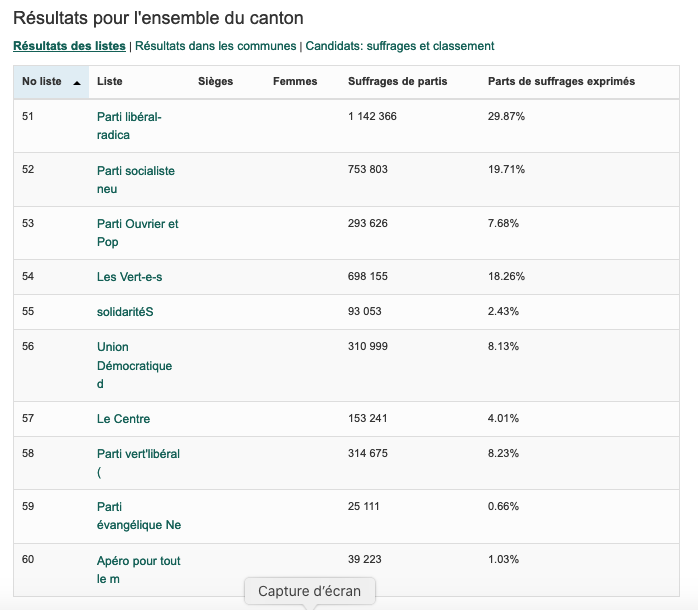Select the 7.68% share cell
The image size is (698, 610).
pos(503,223)
